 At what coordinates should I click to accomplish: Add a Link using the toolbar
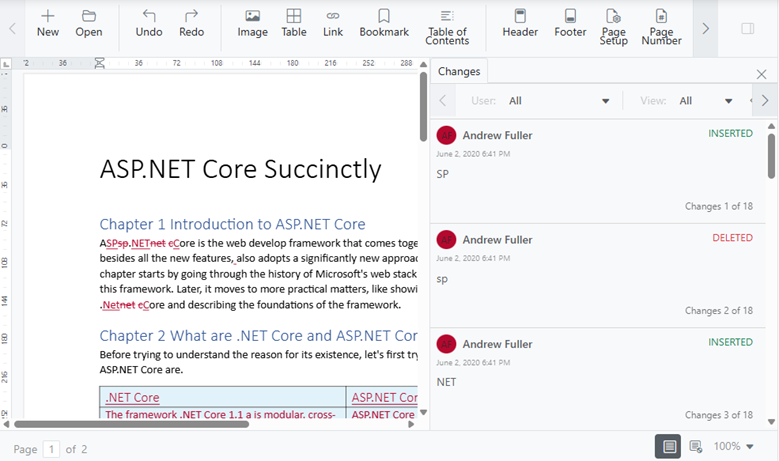[333, 23]
